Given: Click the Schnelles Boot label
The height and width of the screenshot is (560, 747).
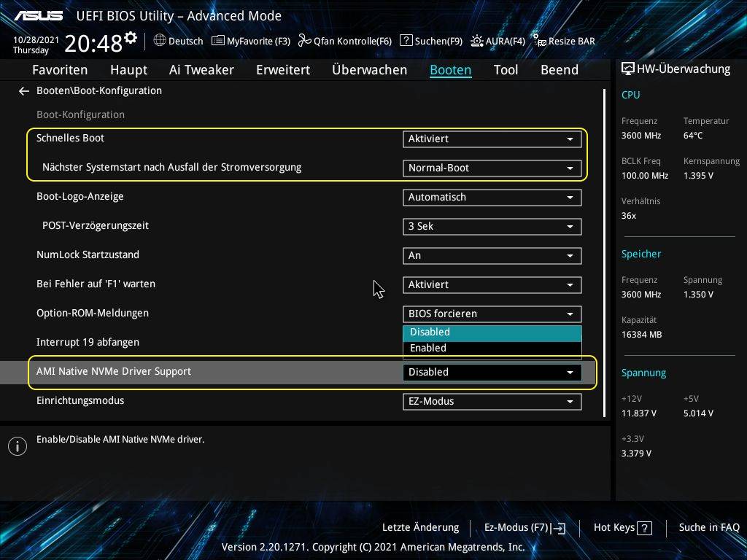Looking at the screenshot, I should pyautogui.click(x=71, y=138).
